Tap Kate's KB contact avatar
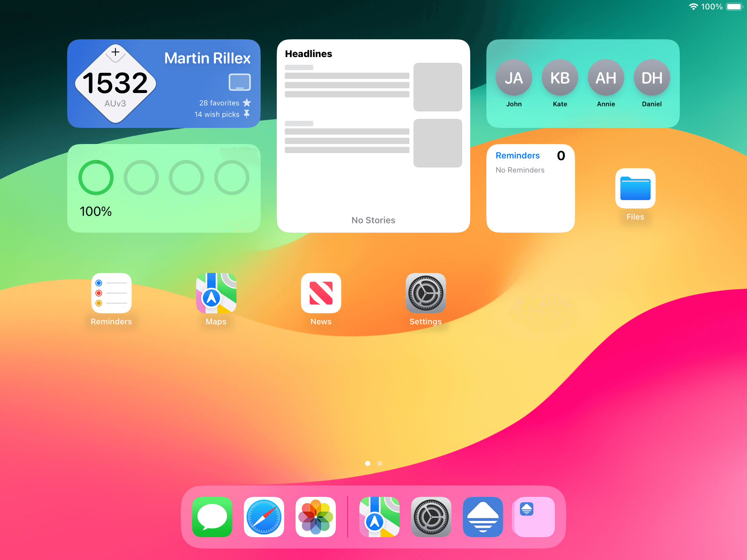 coord(560,78)
